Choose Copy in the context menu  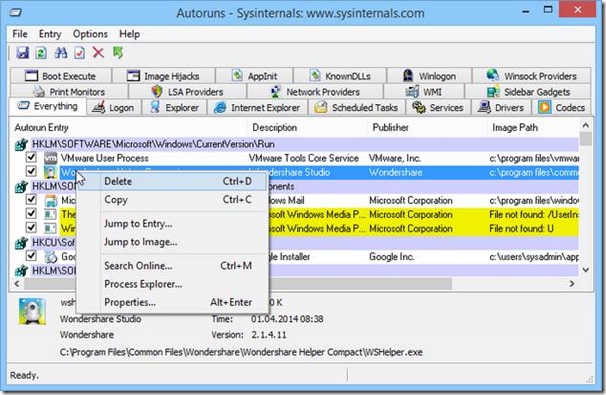(172, 200)
